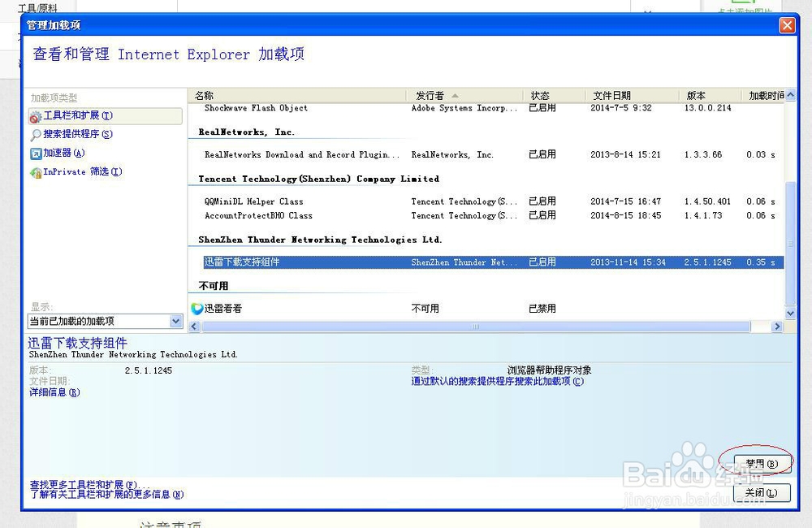The width and height of the screenshot is (812, 528).
Task: Click the accelerator icon beside 加速器
Action: pyautogui.click(x=35, y=154)
